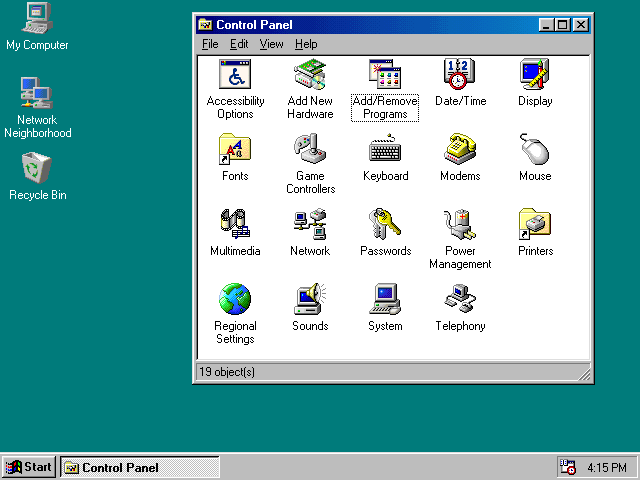The width and height of the screenshot is (640, 480).
Task: Click the "19 object(s)" status bar text
Action: (227, 372)
